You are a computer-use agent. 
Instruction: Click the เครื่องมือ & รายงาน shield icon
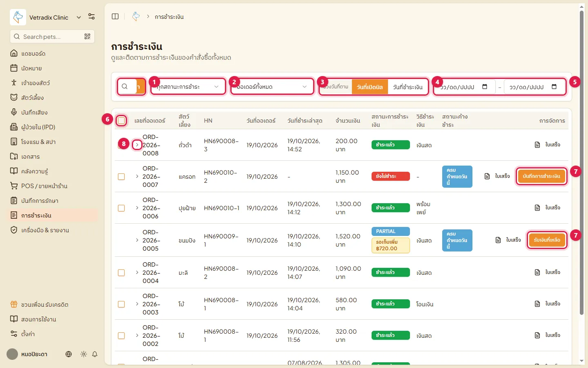click(x=14, y=230)
